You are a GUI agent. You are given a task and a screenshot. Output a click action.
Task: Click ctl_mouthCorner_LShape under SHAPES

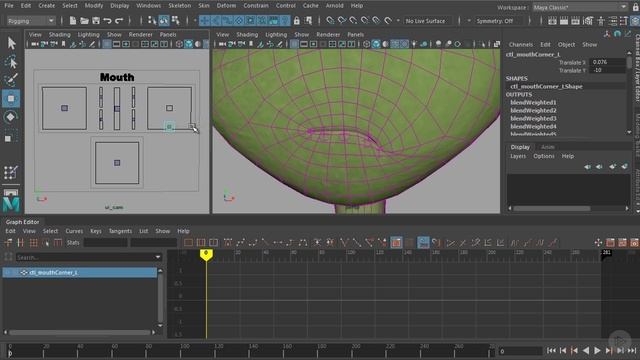(546, 87)
